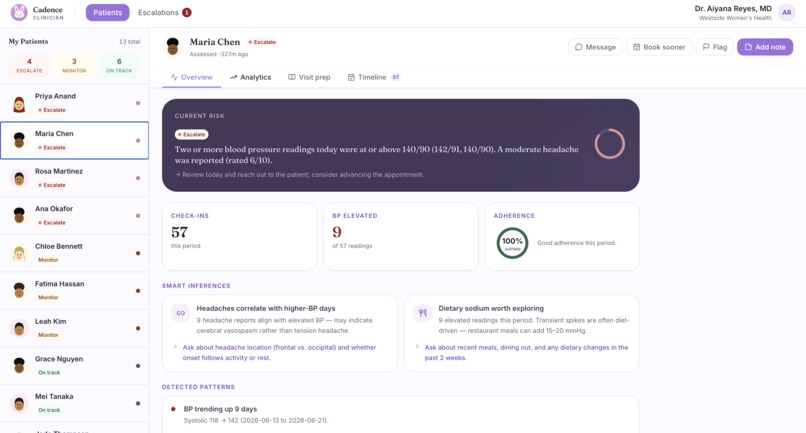Viewport: 806px width, 433px height.
Task: Click the Check-ins 57 stat card
Action: (x=239, y=236)
